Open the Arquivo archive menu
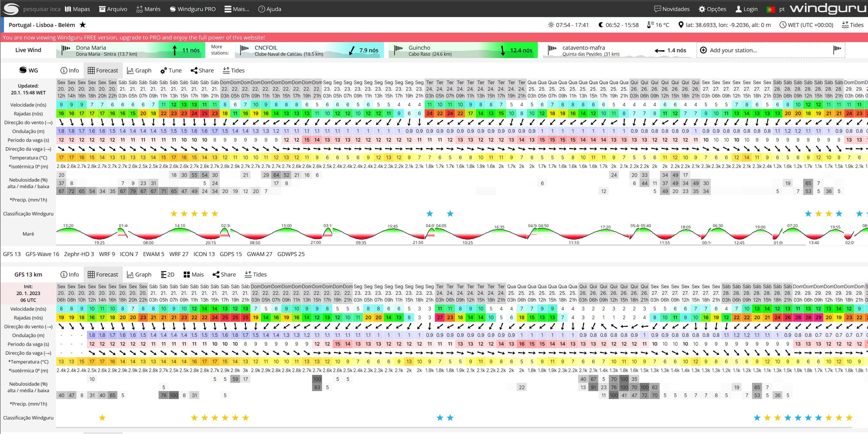Image resolution: width=868 pixels, height=434 pixels. tap(113, 9)
